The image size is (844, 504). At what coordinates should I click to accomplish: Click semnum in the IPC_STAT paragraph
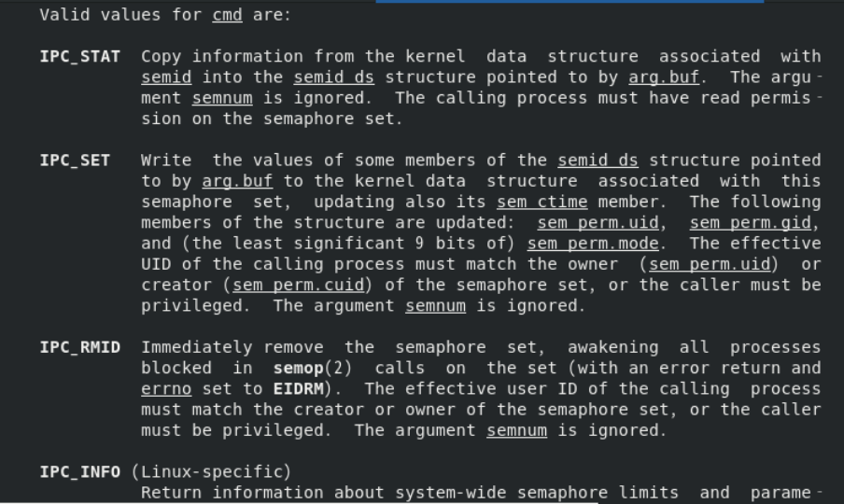coord(221,98)
